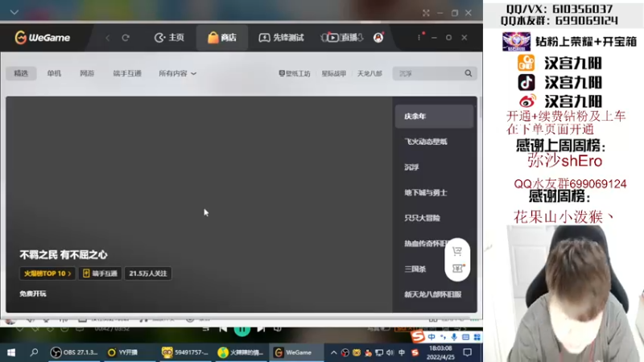Click the 火爆榜TOP 10 badge
Screen dimensions: 644x362
click(x=47, y=274)
